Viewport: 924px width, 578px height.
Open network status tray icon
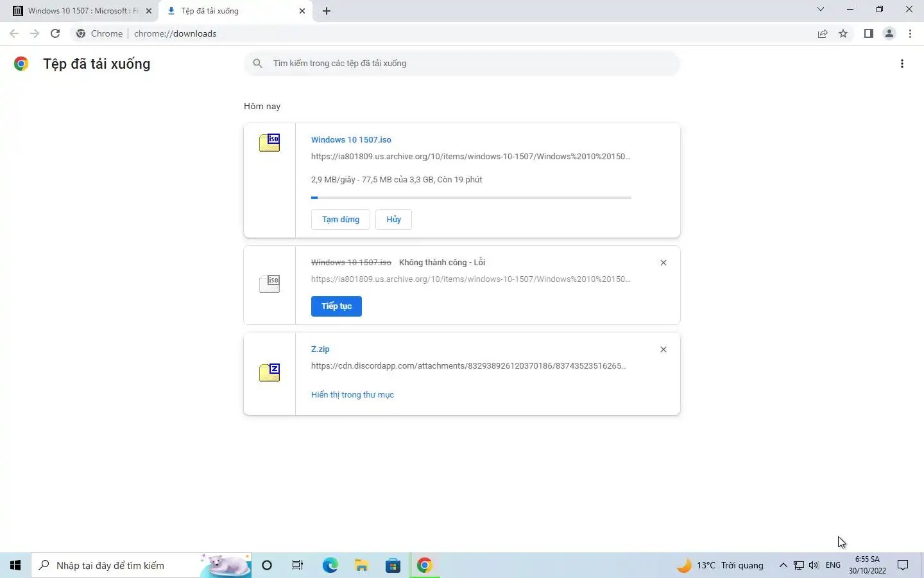799,565
